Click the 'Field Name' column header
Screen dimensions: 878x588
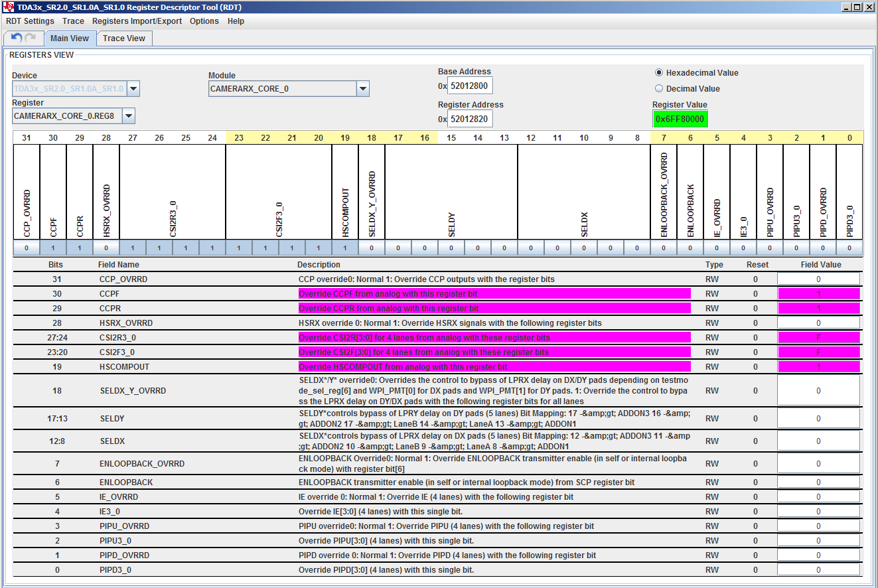(x=119, y=265)
